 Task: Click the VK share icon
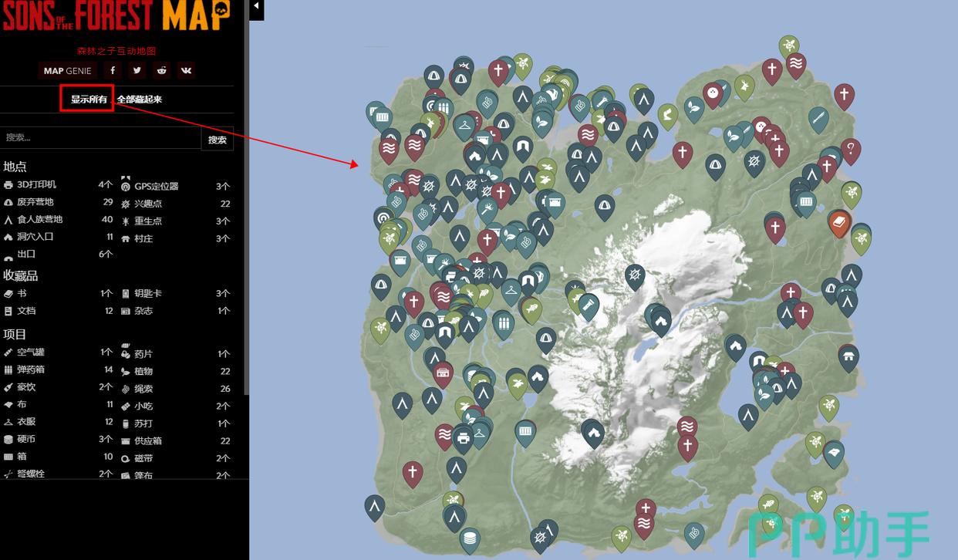coord(186,70)
